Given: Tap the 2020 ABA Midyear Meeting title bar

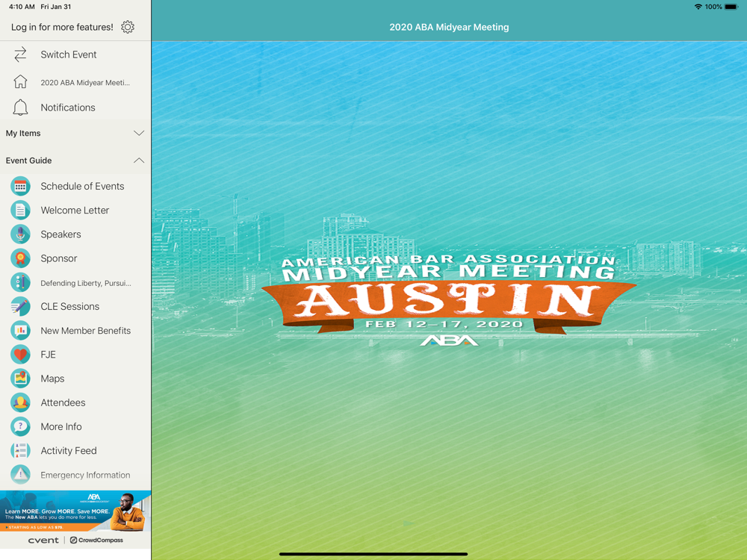Looking at the screenshot, I should (x=449, y=27).
